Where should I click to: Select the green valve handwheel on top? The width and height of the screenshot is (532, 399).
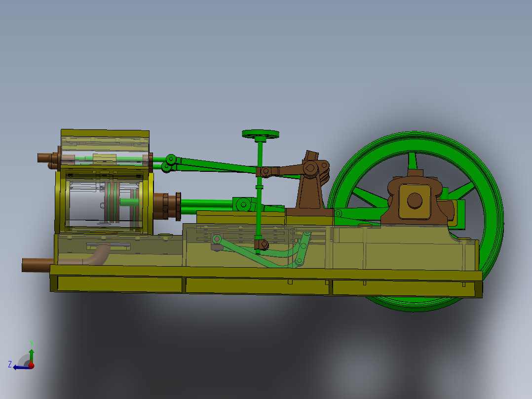click(260, 133)
